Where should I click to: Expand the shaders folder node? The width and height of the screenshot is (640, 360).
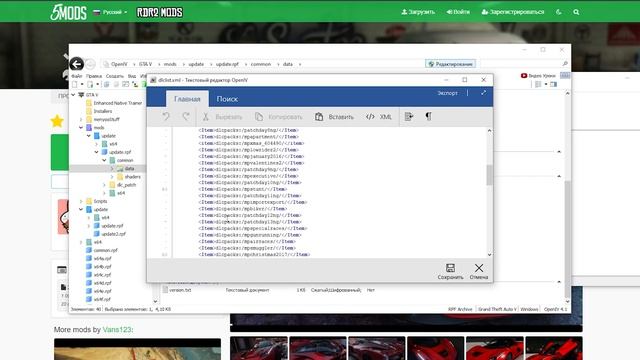pos(112,177)
